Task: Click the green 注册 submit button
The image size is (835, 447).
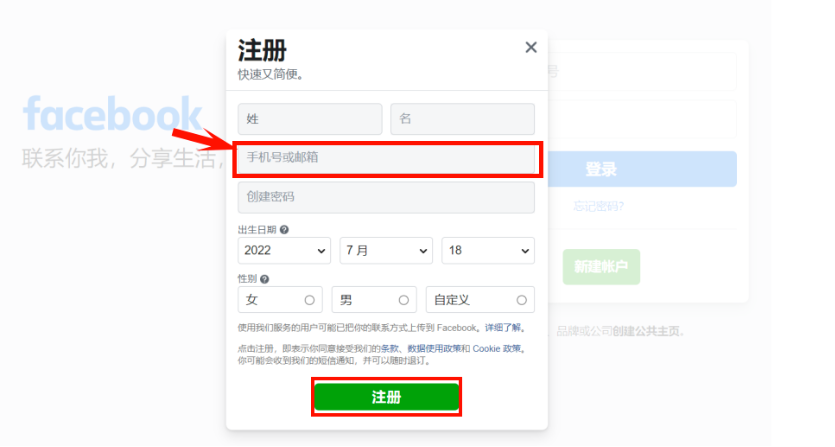Action: tap(387, 397)
